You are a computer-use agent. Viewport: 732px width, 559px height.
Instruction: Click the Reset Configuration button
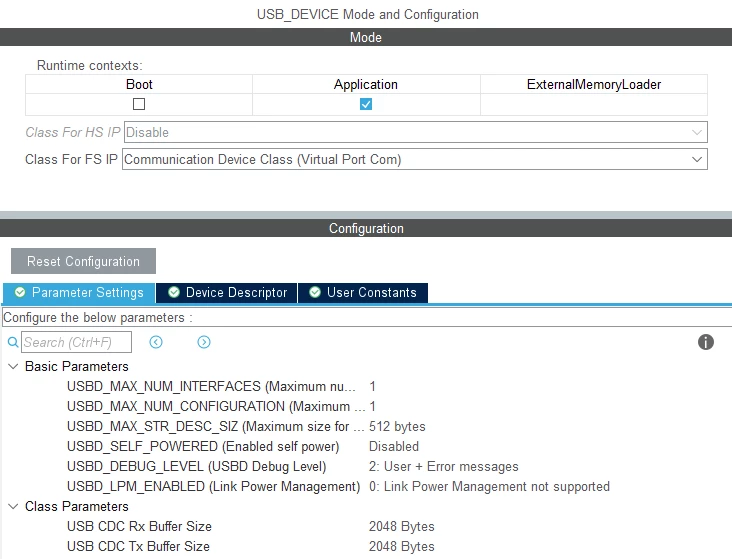pyautogui.click(x=84, y=261)
